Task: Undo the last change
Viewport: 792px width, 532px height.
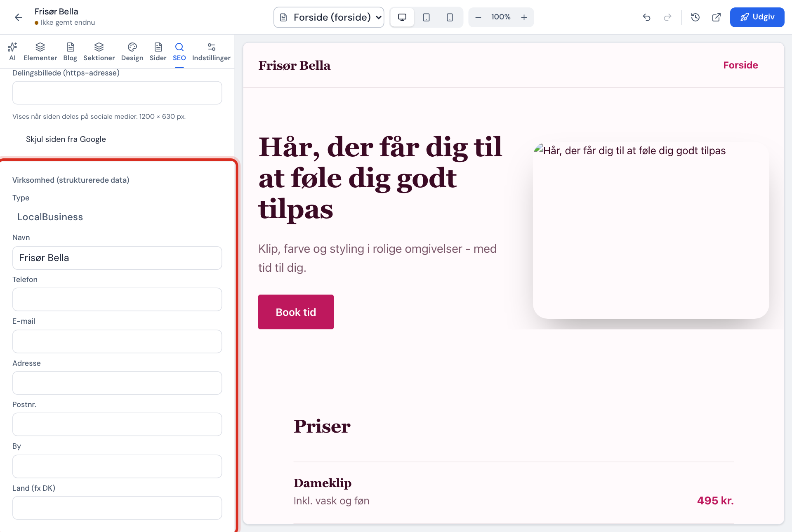Action: [x=646, y=17]
